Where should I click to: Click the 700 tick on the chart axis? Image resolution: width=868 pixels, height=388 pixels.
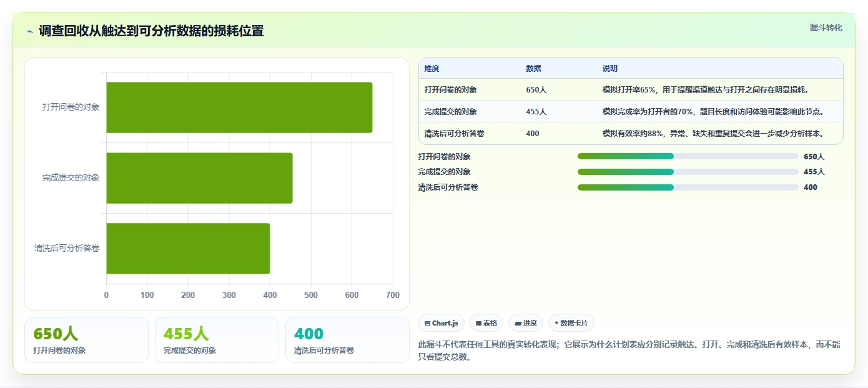[x=393, y=296]
